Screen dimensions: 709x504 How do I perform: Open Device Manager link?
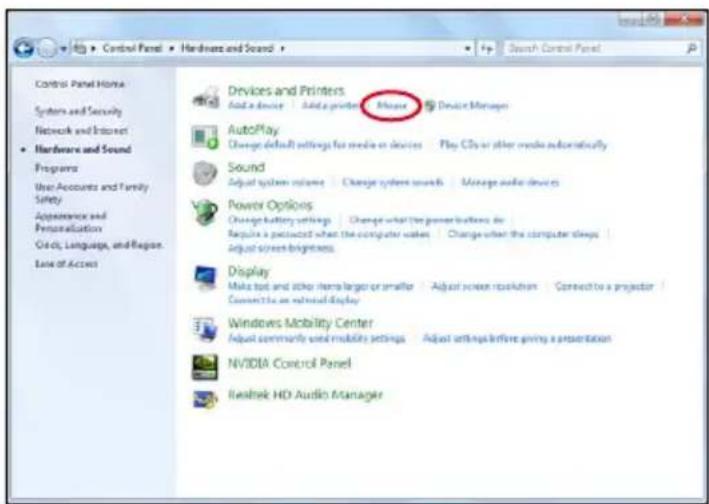(473, 106)
